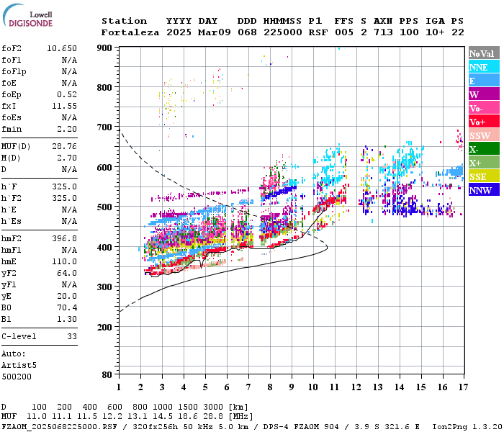Viewport: 504px width, 432px height.
Task: Click the 10 MHz frequency axis label
Action: pyautogui.click(x=313, y=387)
